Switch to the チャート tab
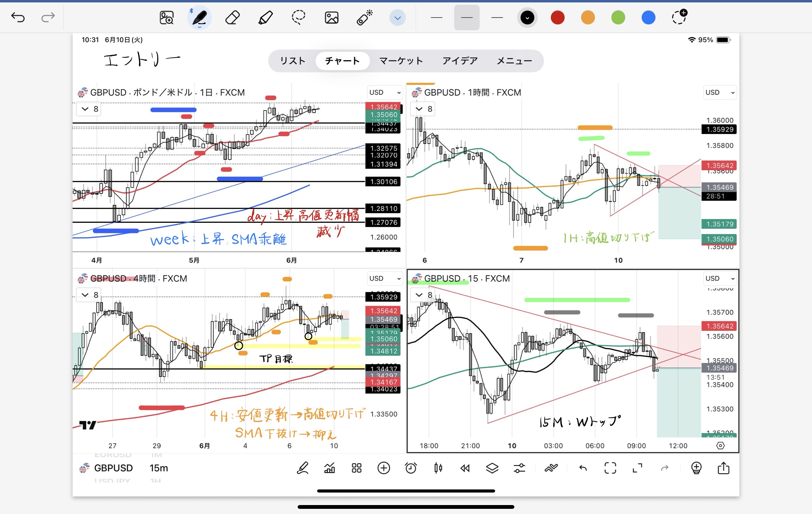This screenshot has width=812, height=514. pos(342,61)
